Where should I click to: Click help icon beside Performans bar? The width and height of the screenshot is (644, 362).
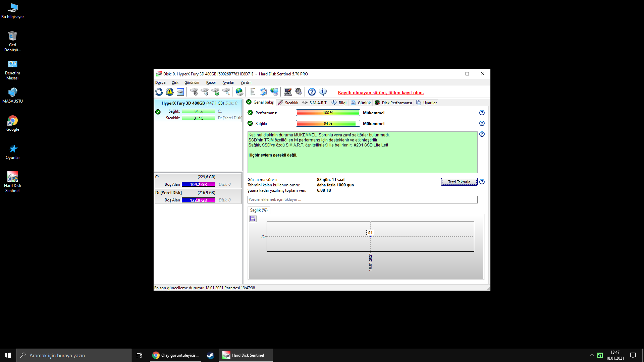pos(482,113)
